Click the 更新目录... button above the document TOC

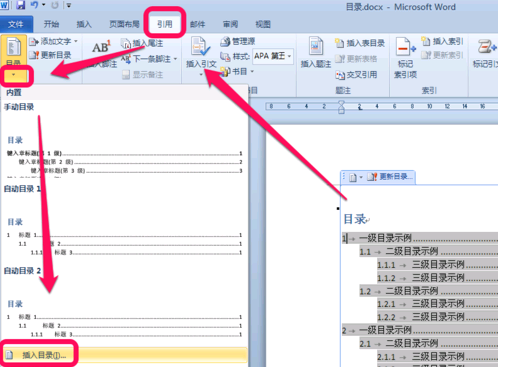[x=390, y=177]
